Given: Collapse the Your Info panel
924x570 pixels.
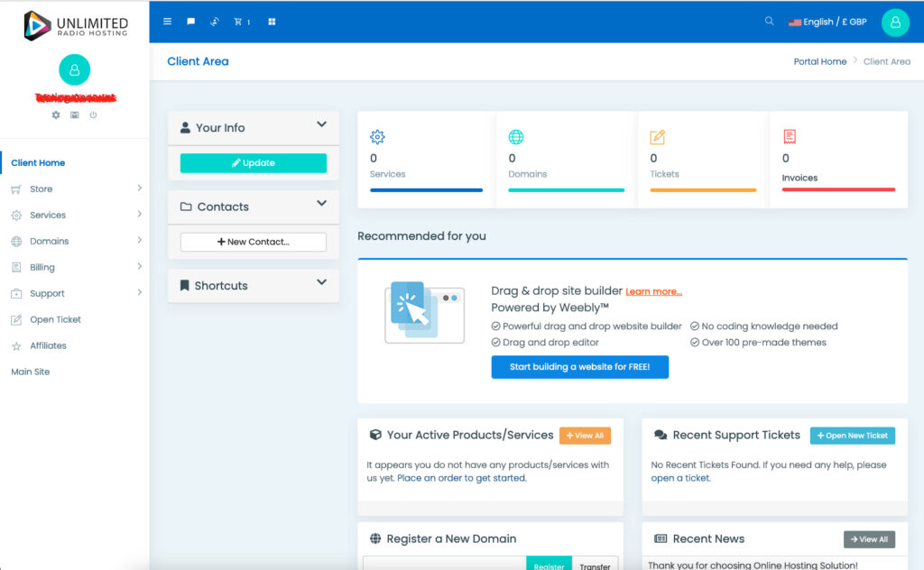Looking at the screenshot, I should (321, 125).
